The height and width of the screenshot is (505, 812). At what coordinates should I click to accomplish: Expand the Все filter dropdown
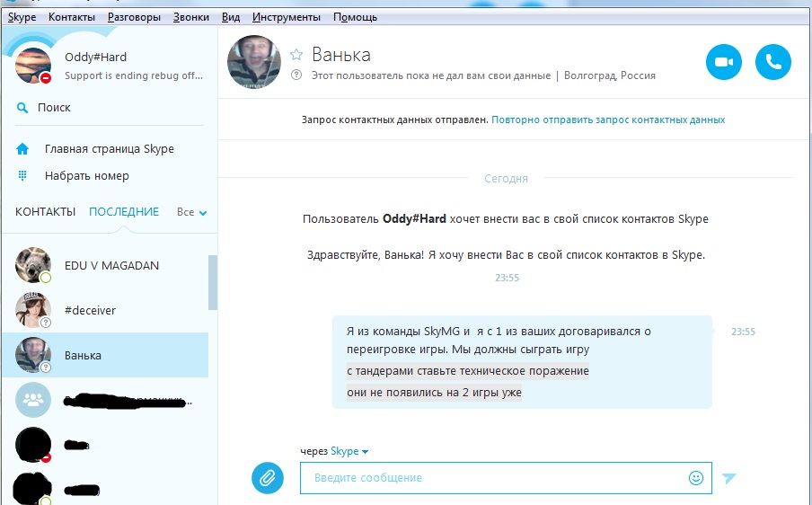[191, 212]
